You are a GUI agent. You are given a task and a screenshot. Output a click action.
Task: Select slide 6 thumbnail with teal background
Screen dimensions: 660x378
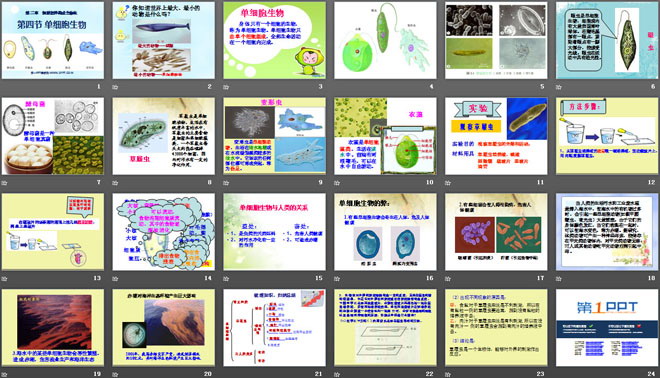point(607,40)
